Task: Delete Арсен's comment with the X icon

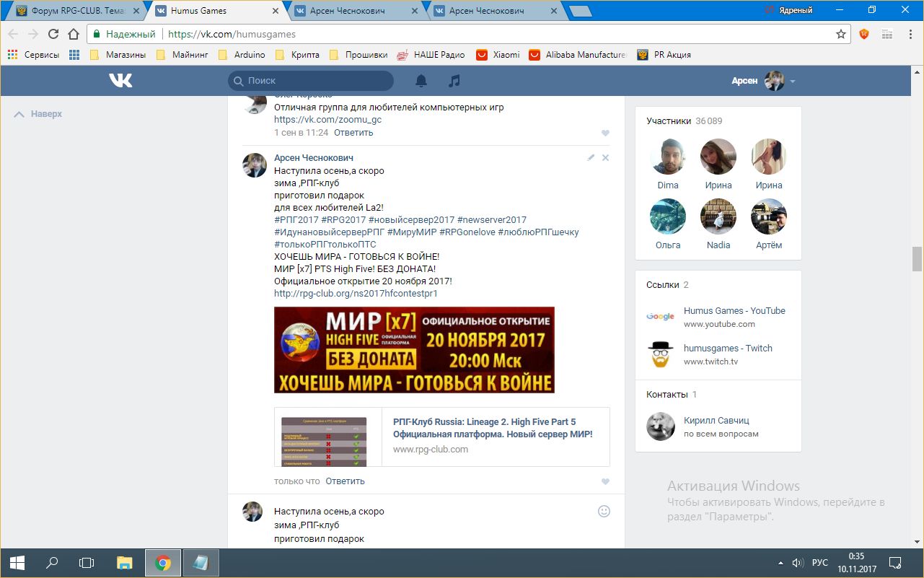Action: pyautogui.click(x=606, y=157)
